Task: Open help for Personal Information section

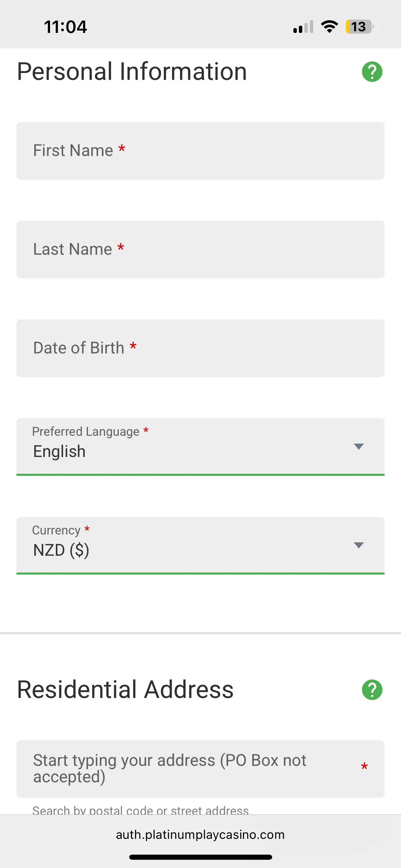Action: pos(372,72)
